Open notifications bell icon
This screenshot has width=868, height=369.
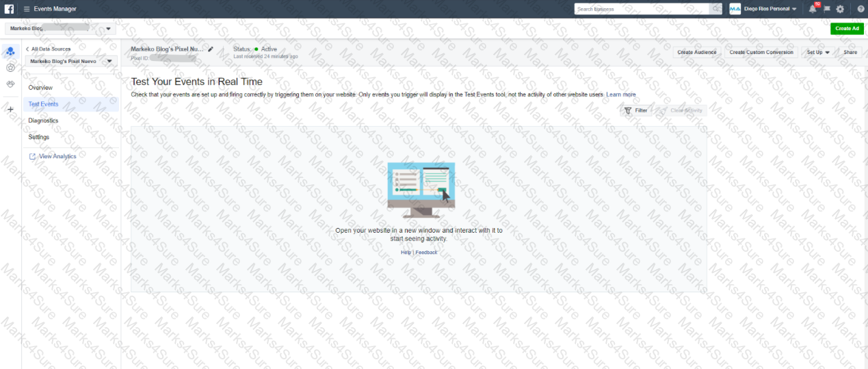pyautogui.click(x=813, y=9)
